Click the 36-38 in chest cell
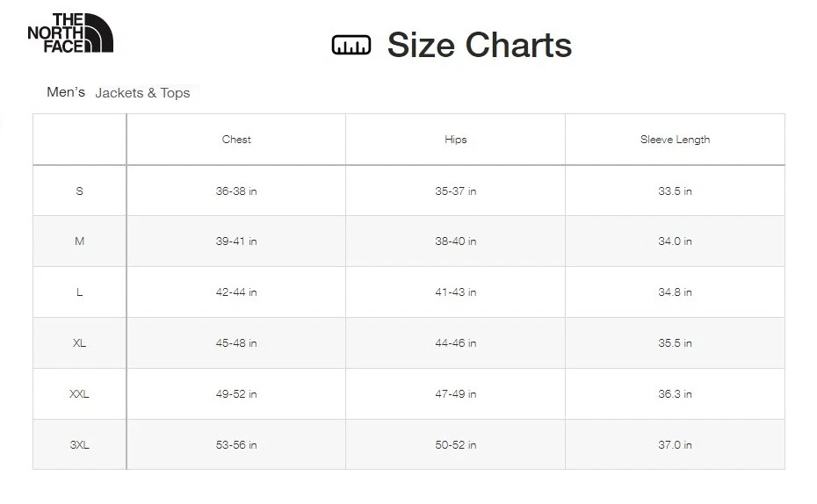 click(236, 191)
